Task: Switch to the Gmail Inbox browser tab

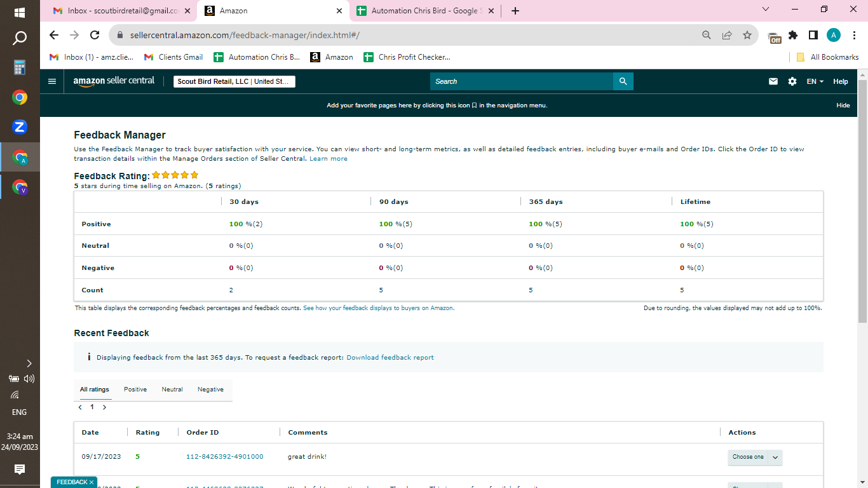Action: point(119,10)
